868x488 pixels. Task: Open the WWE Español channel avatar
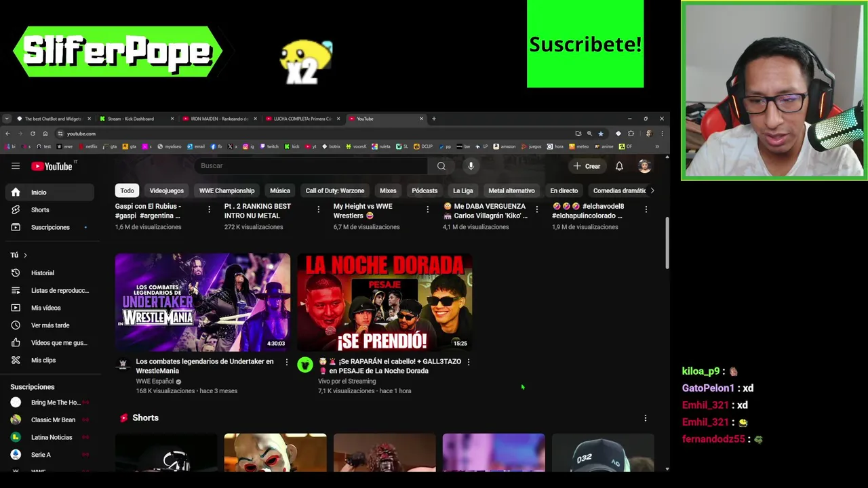123,365
